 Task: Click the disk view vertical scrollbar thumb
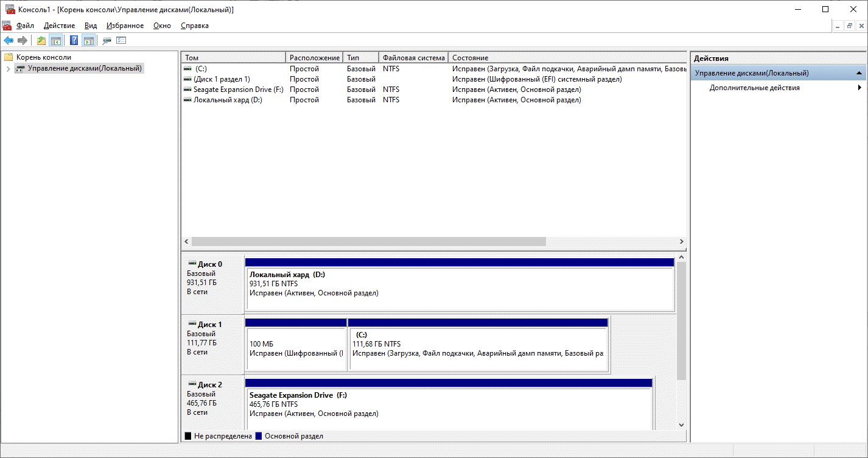(681, 322)
